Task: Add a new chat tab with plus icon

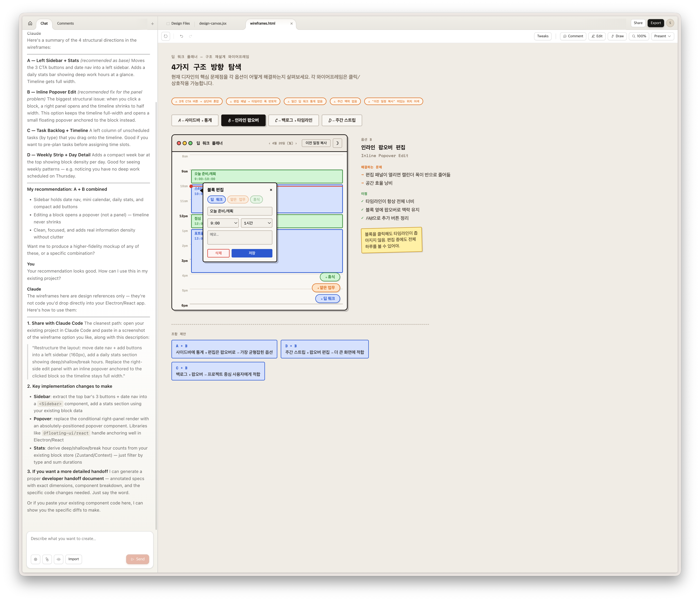Action: pyautogui.click(x=152, y=24)
